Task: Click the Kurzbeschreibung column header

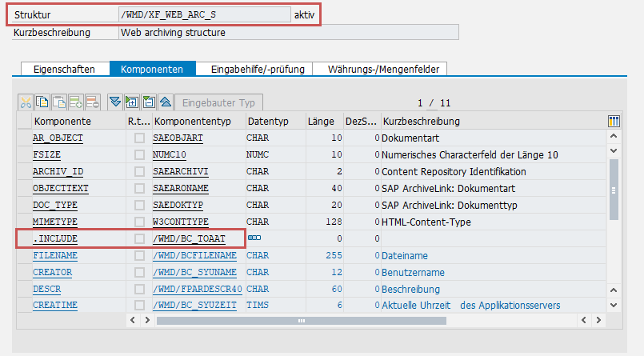Action: pyautogui.click(x=494, y=121)
